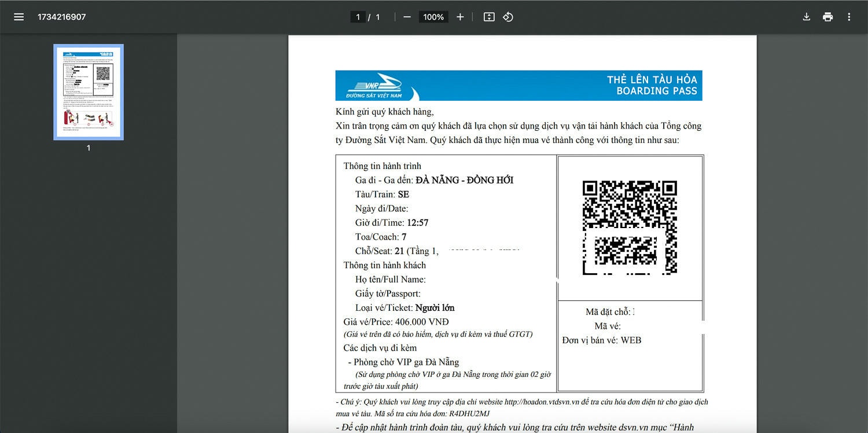The width and height of the screenshot is (868, 433).
Task: Click the fit to page icon
Action: [x=489, y=17]
